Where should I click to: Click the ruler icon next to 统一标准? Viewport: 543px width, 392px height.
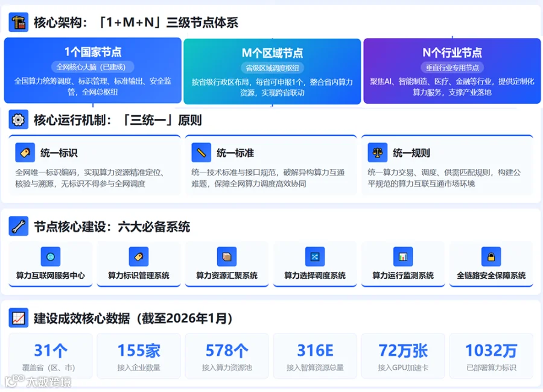click(201, 153)
